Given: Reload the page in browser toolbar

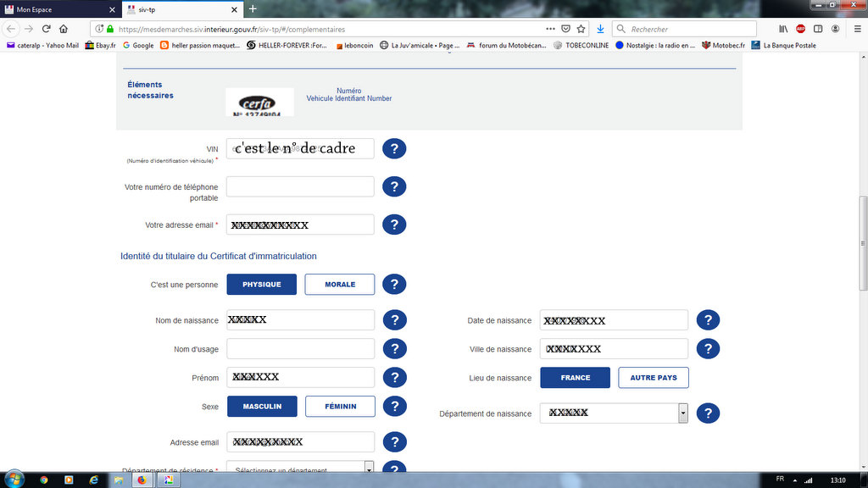Looking at the screenshot, I should coord(47,29).
